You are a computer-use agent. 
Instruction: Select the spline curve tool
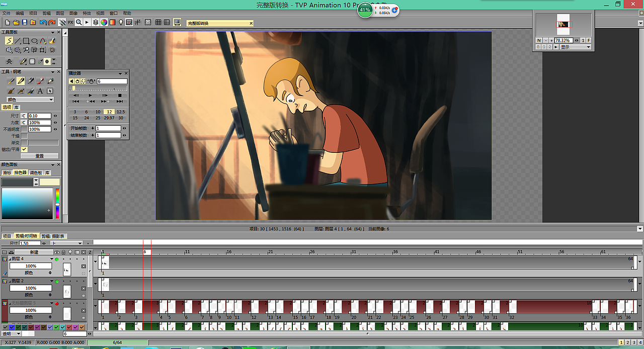click(43, 41)
